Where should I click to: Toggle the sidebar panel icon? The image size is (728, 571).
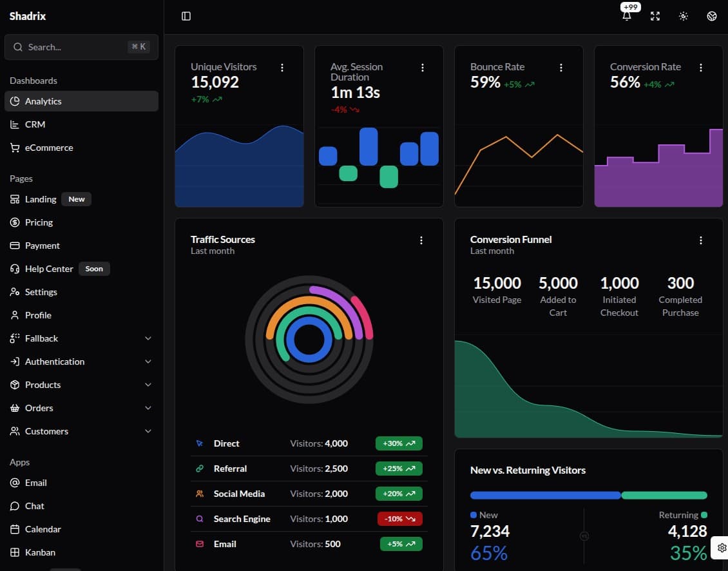186,16
